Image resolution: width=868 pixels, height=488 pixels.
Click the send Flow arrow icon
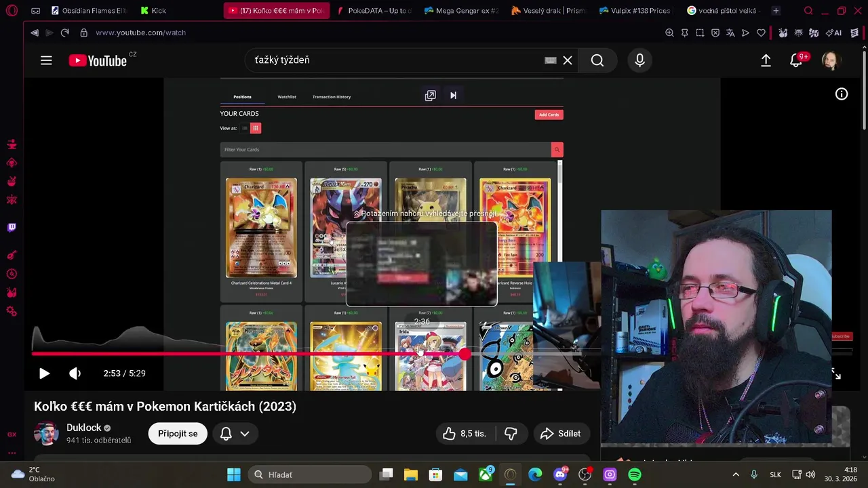point(746,33)
